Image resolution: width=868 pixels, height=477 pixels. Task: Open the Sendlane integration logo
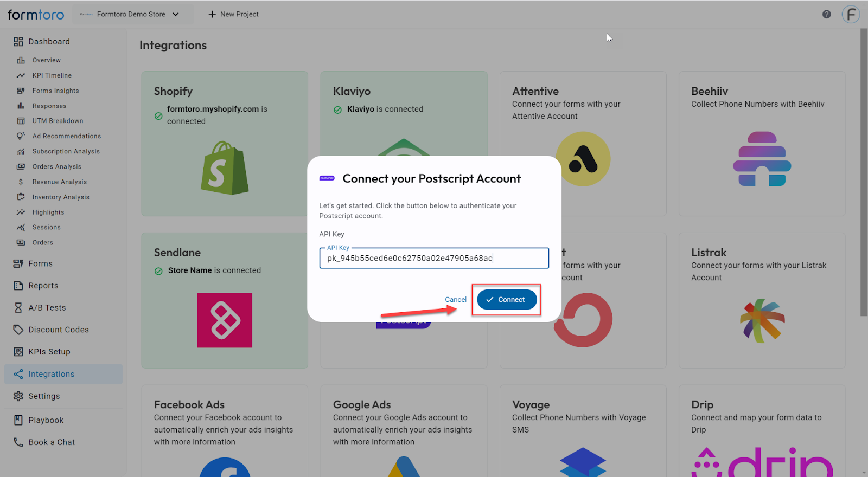tap(225, 320)
